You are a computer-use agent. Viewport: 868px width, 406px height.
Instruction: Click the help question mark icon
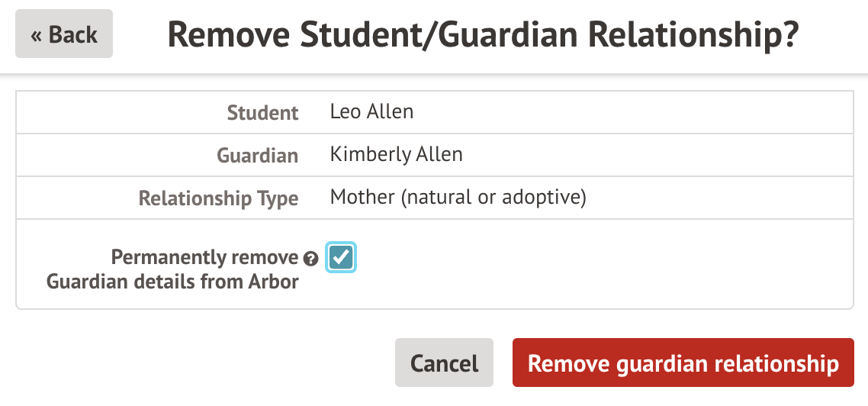pos(310,259)
